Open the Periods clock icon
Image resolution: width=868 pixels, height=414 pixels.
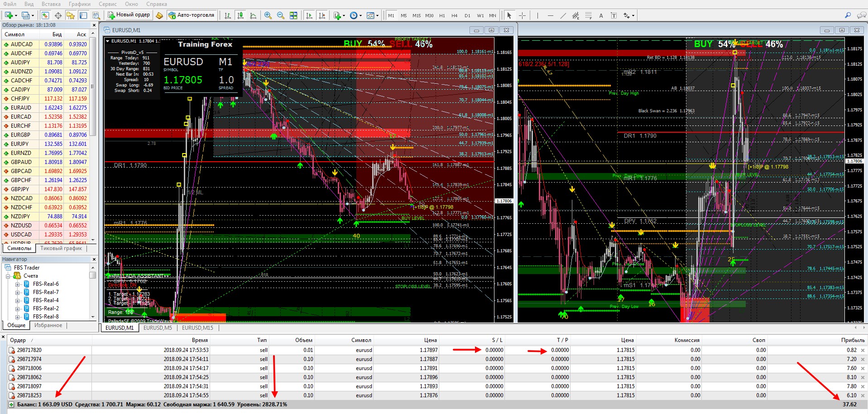(x=354, y=15)
